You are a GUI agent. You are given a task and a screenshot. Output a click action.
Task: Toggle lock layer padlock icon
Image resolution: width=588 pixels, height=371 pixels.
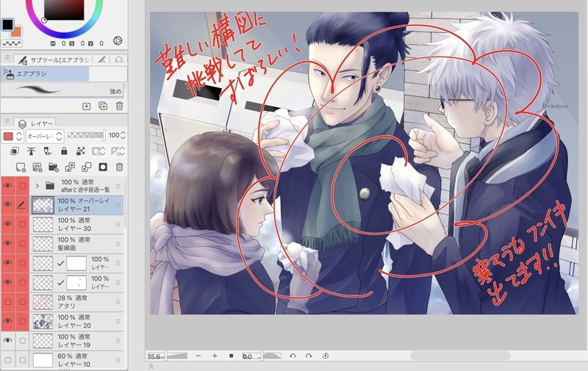pyautogui.click(x=64, y=151)
